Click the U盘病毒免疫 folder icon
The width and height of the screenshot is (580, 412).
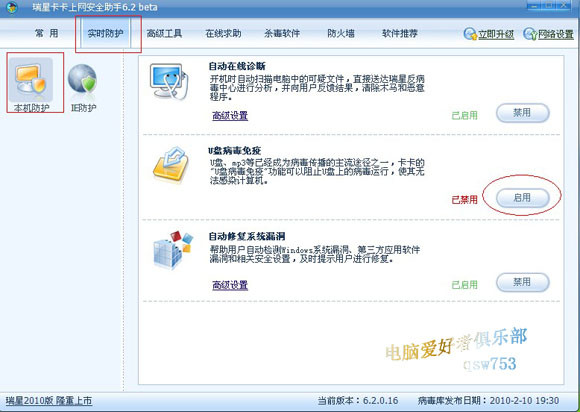tap(171, 165)
